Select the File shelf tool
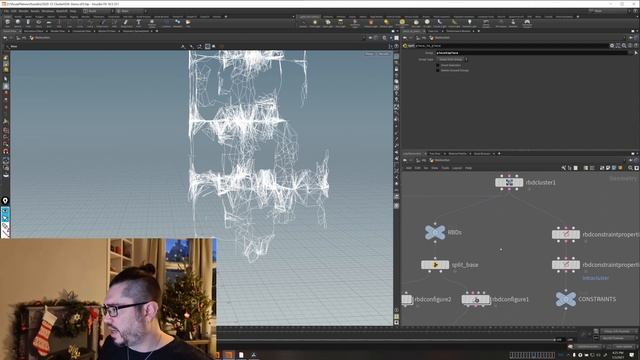This screenshot has height=360, width=640. click(x=188, y=24)
